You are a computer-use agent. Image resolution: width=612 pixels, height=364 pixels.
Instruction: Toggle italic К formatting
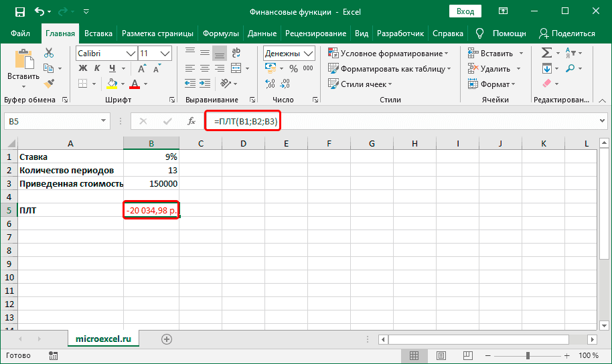click(x=98, y=68)
